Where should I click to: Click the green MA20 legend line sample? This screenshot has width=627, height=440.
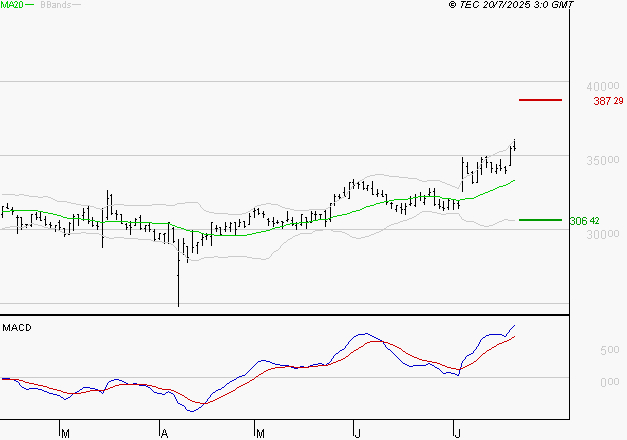click(x=28, y=6)
